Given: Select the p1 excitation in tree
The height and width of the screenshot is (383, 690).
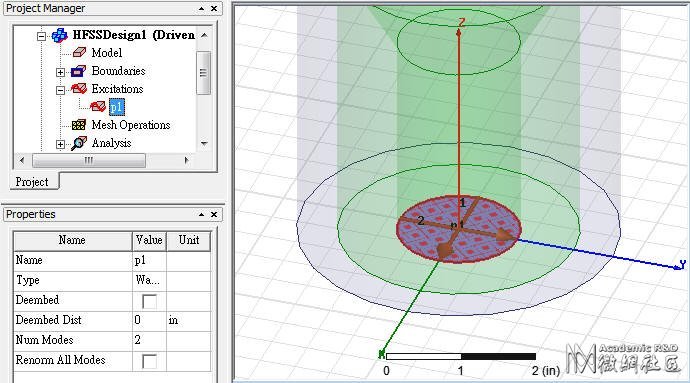Looking at the screenshot, I should (x=117, y=107).
